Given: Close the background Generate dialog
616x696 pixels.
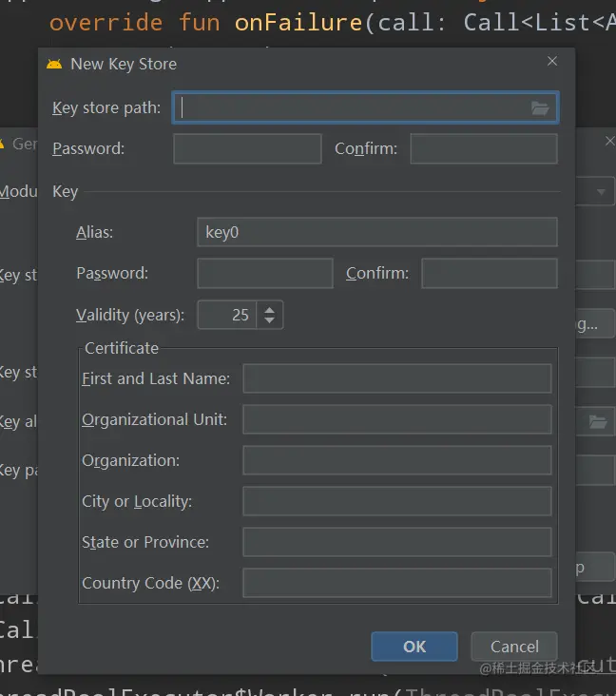Looking at the screenshot, I should pyautogui.click(x=610, y=141).
